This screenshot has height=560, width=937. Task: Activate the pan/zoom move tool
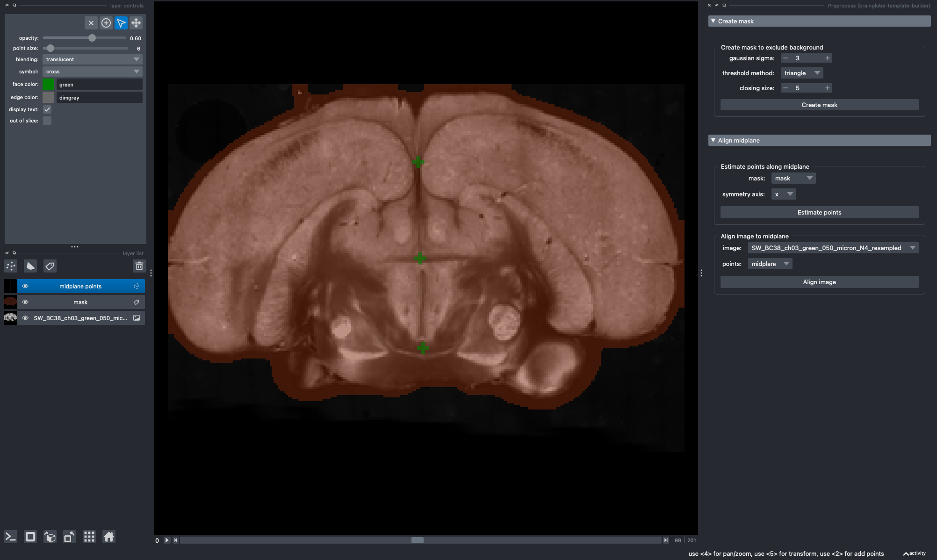pos(136,23)
